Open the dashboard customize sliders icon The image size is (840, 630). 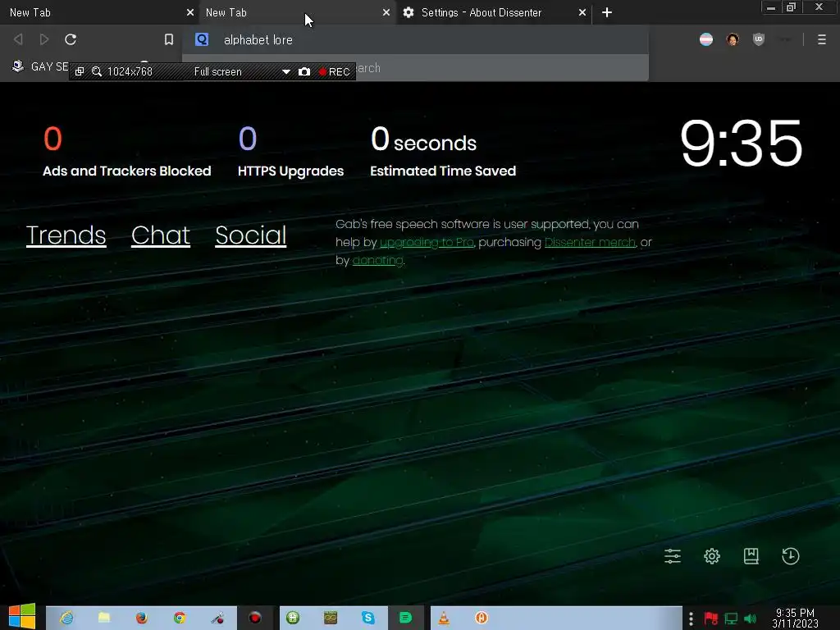[673, 556]
